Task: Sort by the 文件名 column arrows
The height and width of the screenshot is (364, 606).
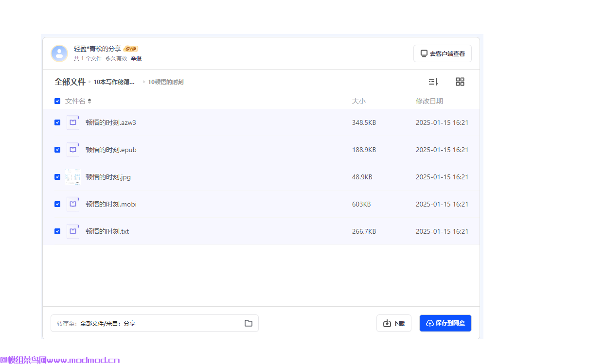Action: pos(89,101)
